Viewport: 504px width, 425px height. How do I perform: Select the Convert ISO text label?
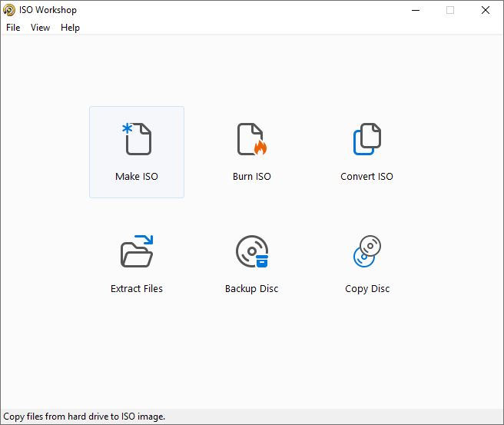point(366,176)
